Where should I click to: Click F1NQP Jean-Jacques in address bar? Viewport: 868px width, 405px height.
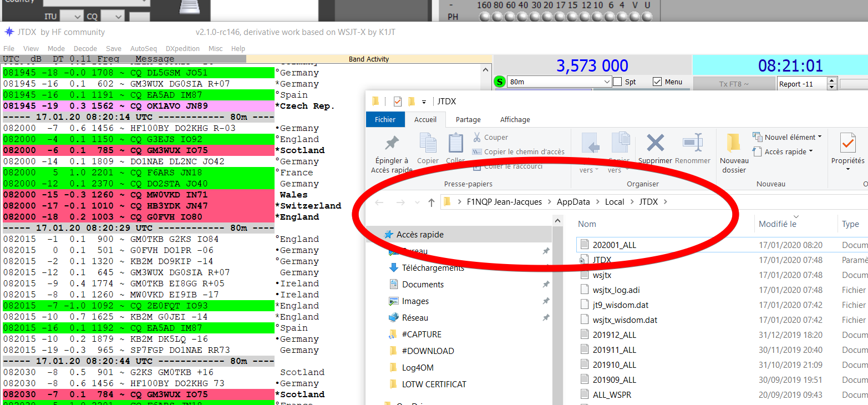(x=505, y=202)
